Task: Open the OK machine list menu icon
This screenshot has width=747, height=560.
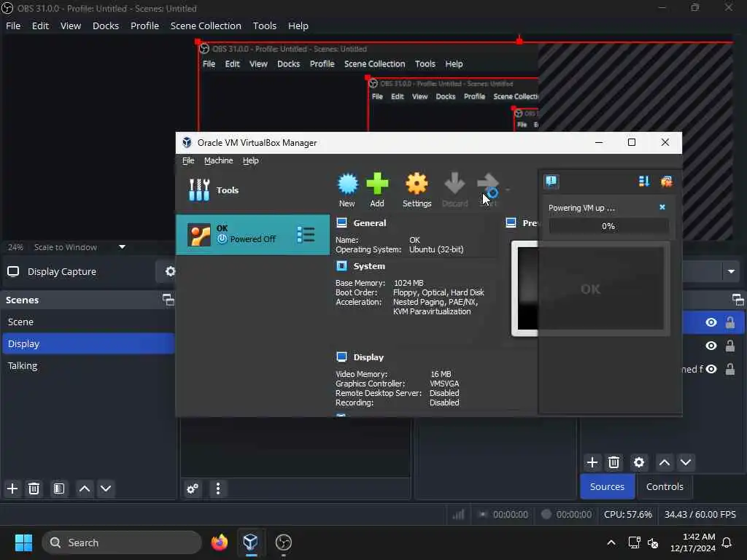Action: pyautogui.click(x=306, y=234)
